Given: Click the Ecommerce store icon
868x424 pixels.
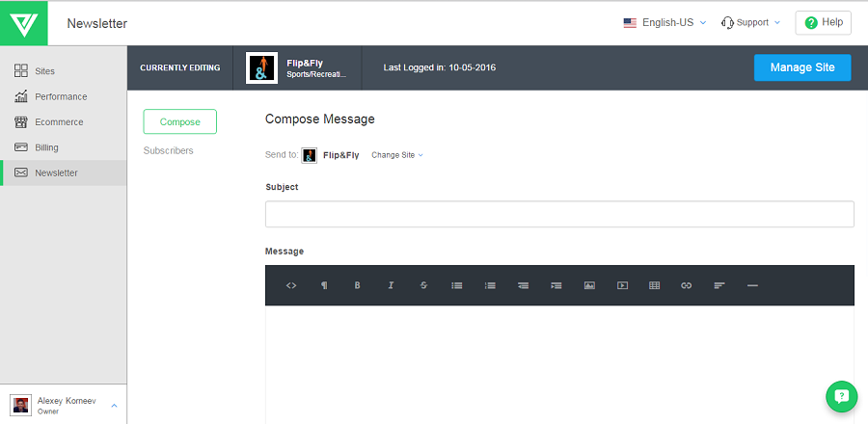Looking at the screenshot, I should click(21, 122).
